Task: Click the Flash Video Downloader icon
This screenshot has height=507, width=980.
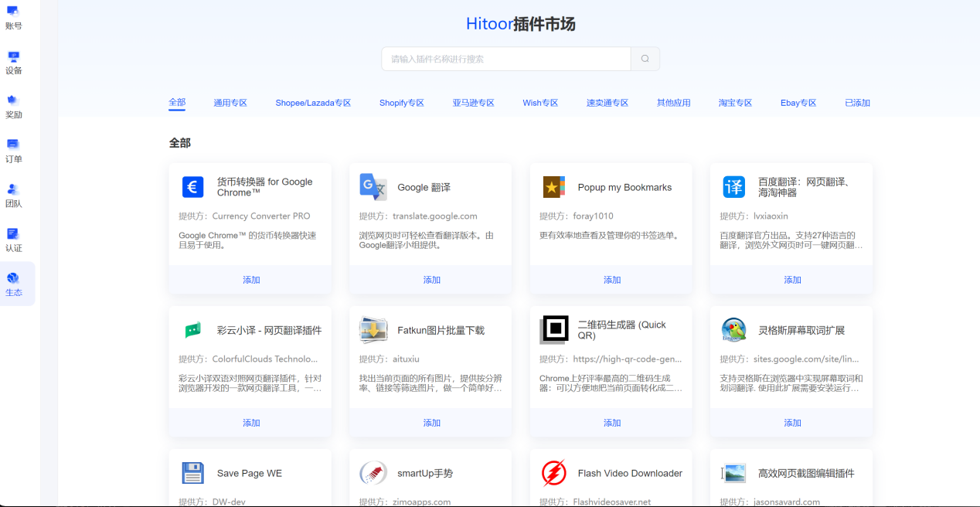Action: (x=553, y=473)
